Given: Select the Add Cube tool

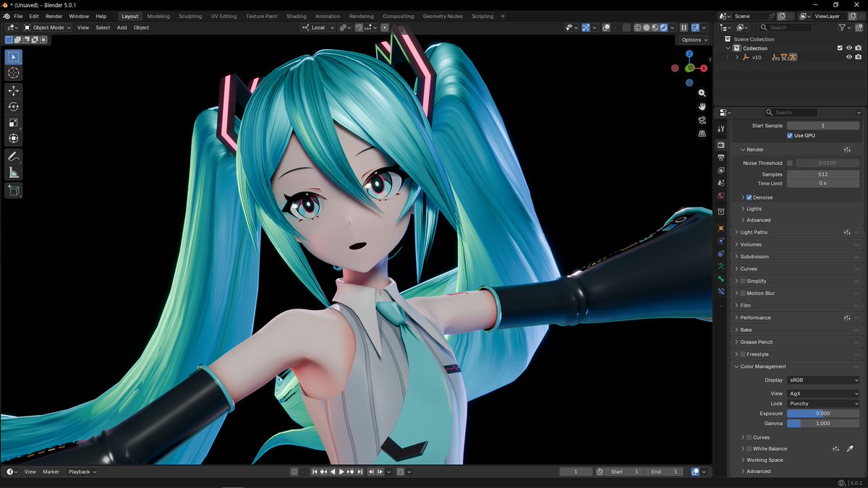Looking at the screenshot, I should pos(14,190).
